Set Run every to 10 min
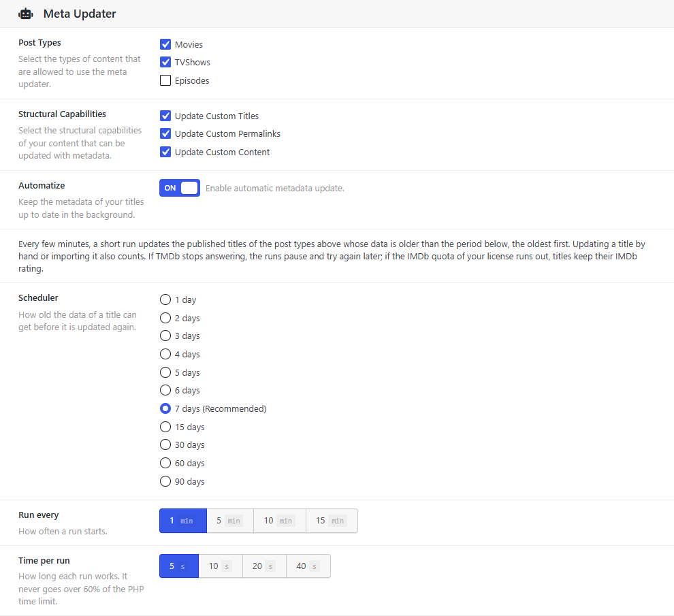Screen dimensions: 674x616 [x=280, y=521]
